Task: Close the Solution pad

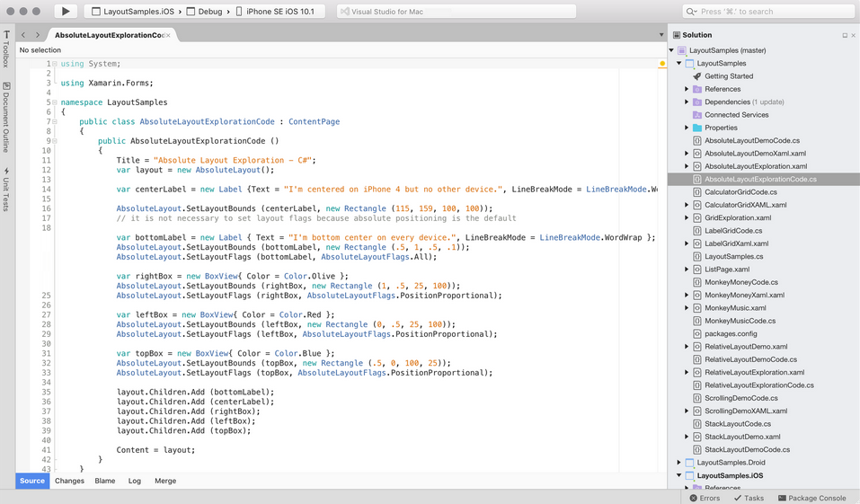Action: coord(853,35)
